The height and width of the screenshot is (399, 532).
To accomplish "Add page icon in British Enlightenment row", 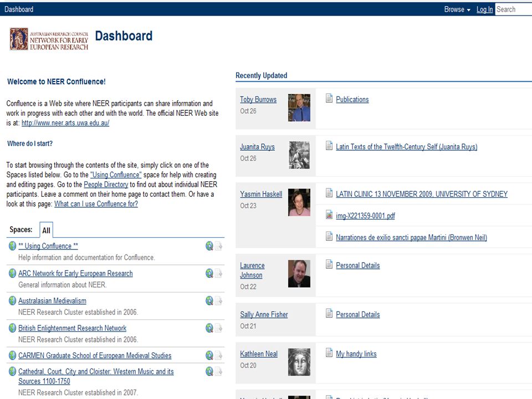I will (218, 328).
